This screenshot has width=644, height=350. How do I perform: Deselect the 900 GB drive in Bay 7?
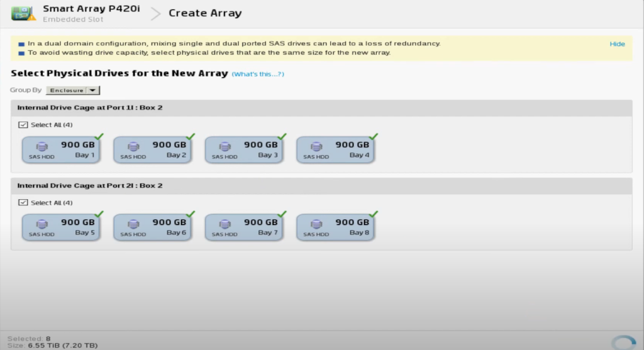click(x=245, y=227)
